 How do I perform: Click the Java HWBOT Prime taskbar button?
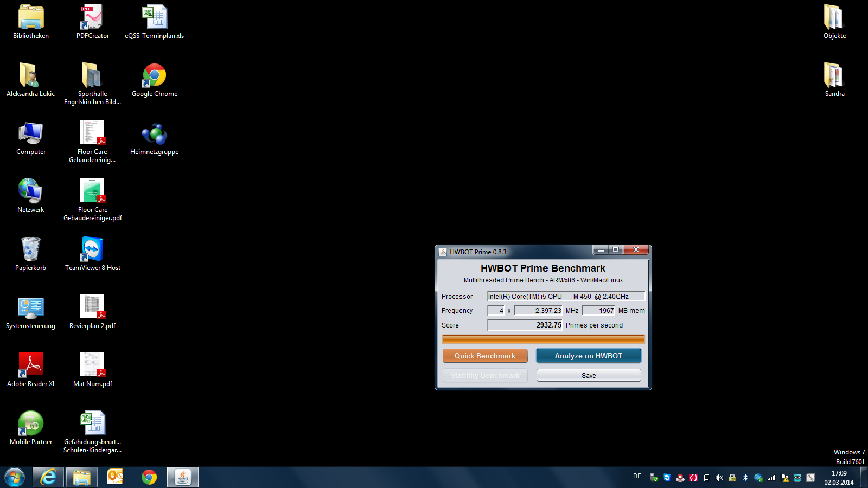click(x=183, y=477)
